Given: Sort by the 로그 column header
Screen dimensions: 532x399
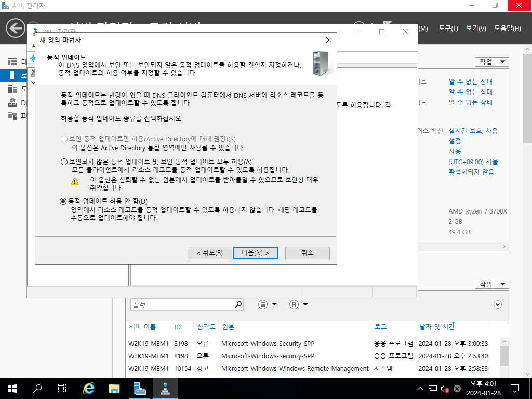Looking at the screenshot, I should [380, 327].
